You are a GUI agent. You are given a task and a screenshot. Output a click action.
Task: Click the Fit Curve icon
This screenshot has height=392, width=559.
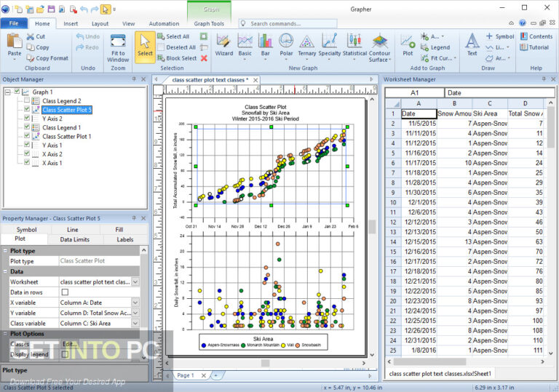tap(424, 57)
